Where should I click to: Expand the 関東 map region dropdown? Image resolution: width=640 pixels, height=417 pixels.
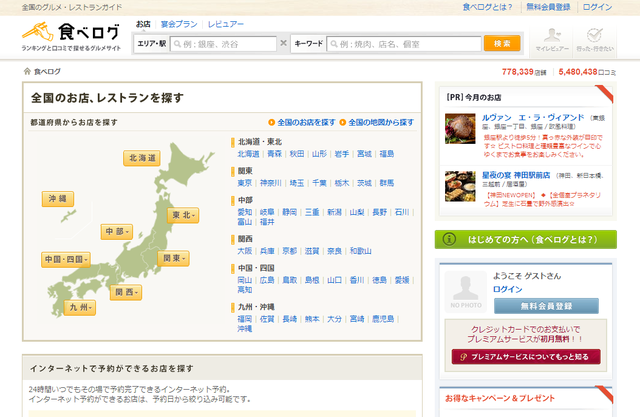[173, 258]
